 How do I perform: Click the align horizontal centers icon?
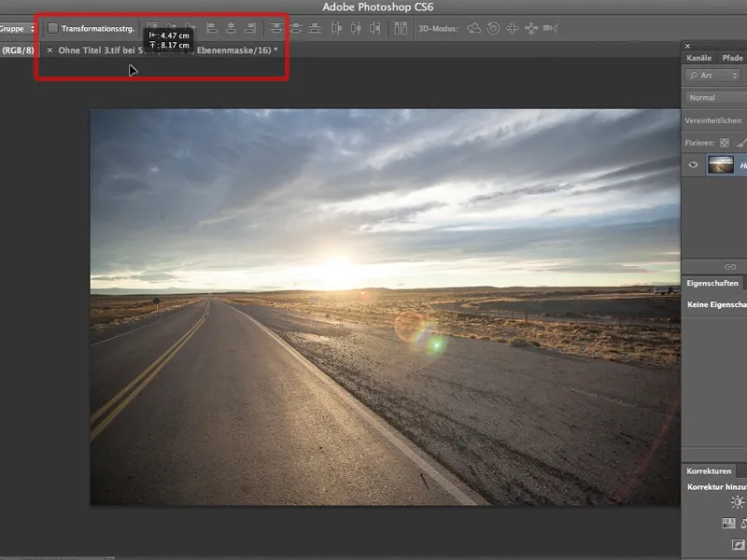pyautogui.click(x=231, y=29)
